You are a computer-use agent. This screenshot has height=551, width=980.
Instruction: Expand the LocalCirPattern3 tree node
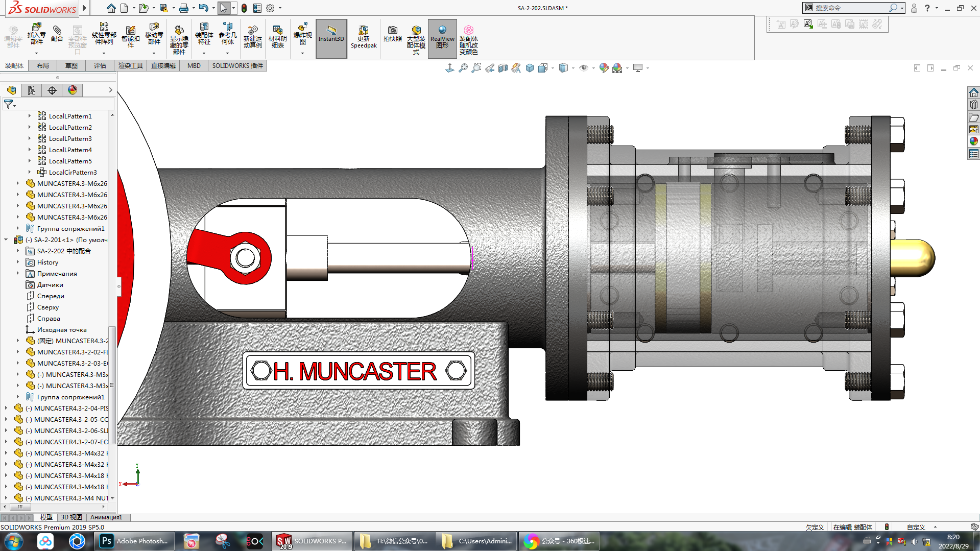coord(29,172)
